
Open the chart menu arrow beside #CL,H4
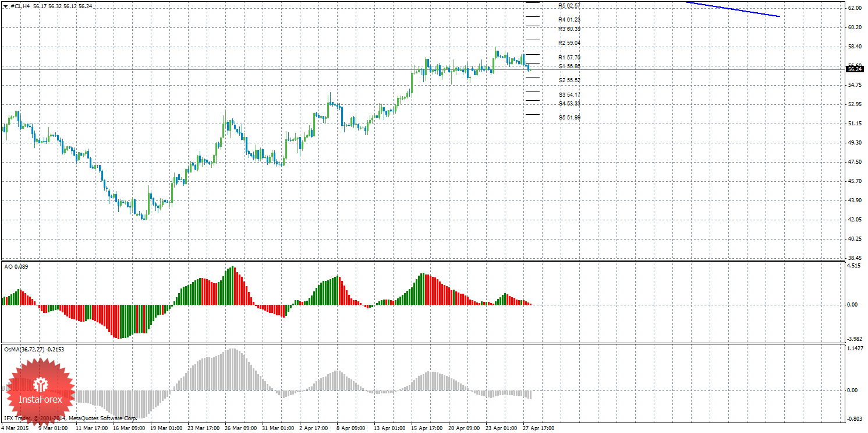click(x=6, y=6)
